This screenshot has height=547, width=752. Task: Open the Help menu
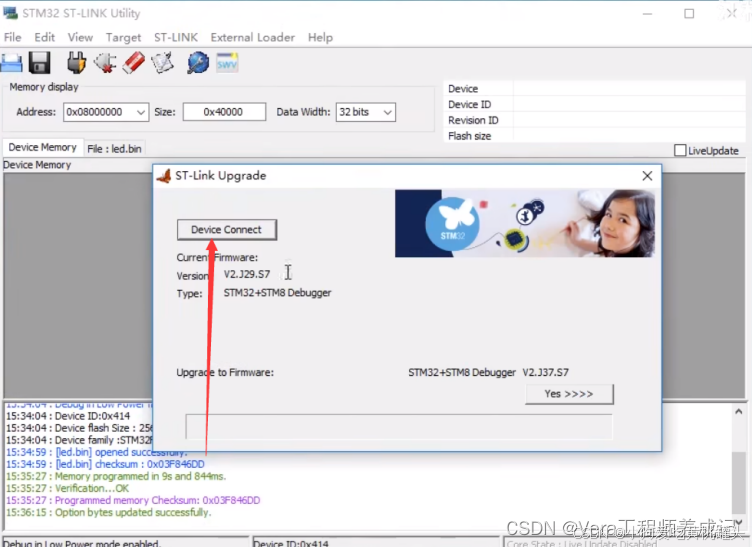point(320,37)
